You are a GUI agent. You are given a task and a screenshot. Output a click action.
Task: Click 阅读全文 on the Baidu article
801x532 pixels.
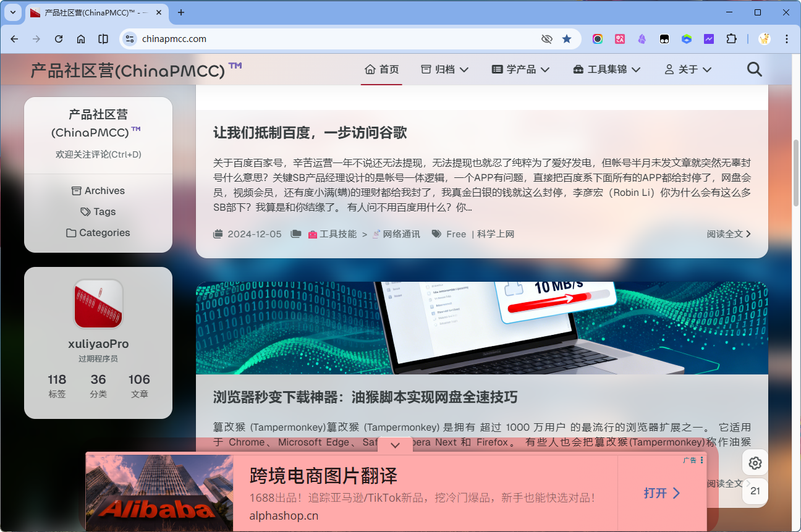[x=729, y=234]
